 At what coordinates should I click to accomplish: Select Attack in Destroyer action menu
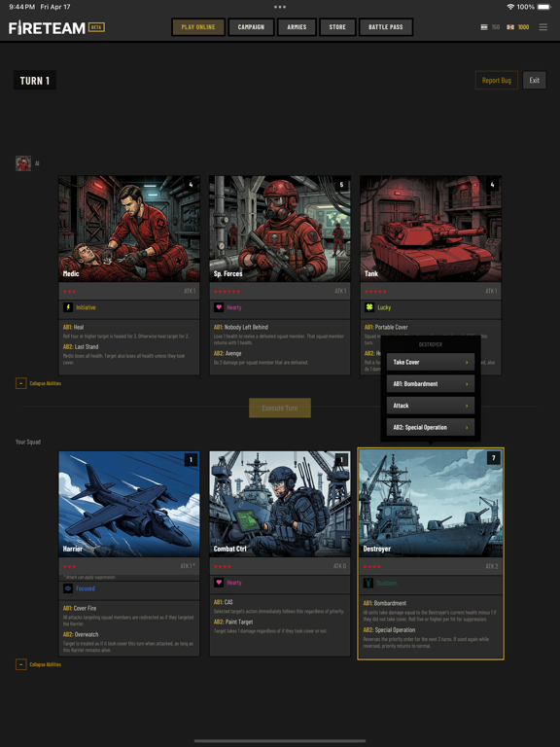(431, 406)
